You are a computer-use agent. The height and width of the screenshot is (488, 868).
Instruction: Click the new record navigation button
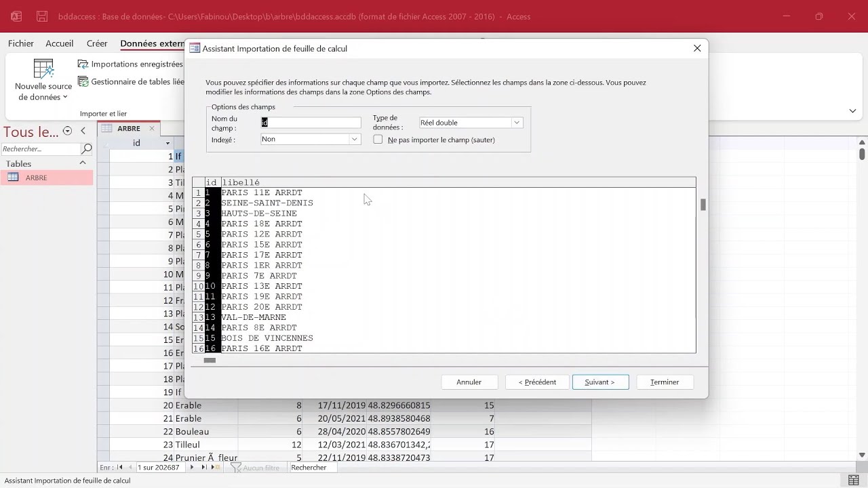click(215, 468)
